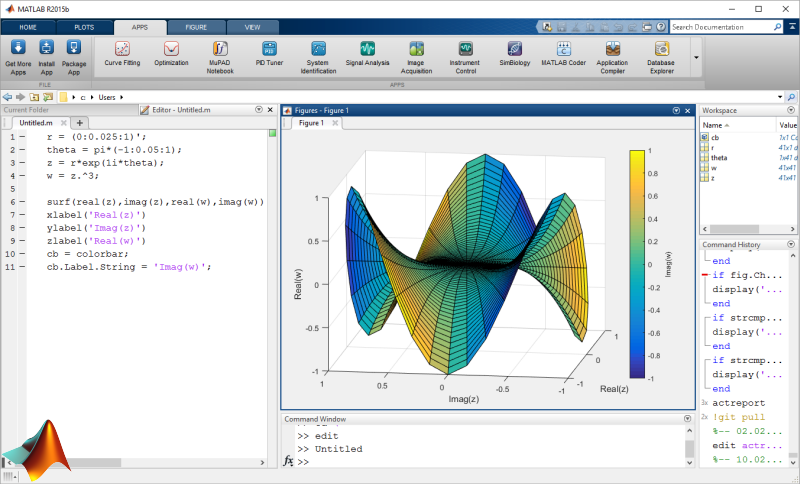Open Figures panel actions menu
The image size is (800, 484).
(677, 110)
